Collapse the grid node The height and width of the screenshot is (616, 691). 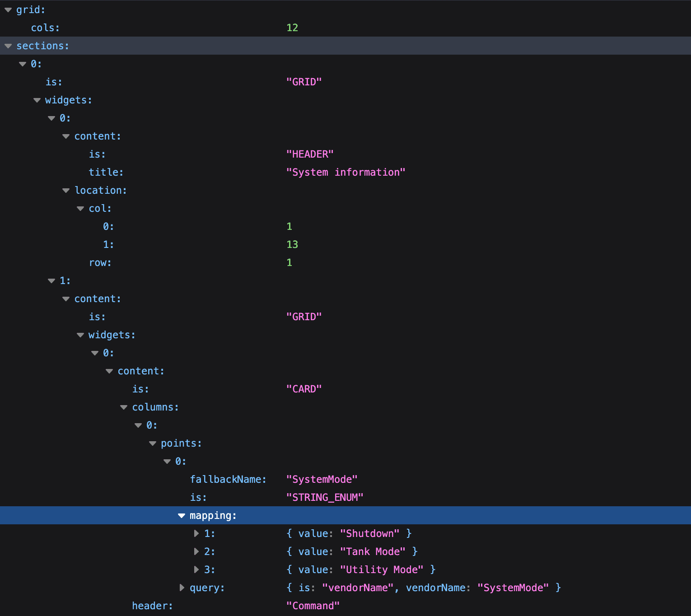(x=8, y=10)
